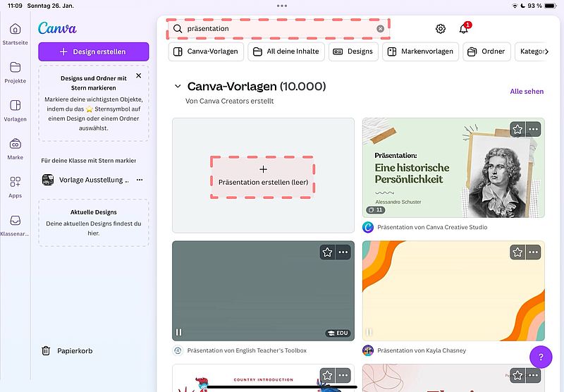This screenshot has height=392, width=564.
Task: Click Alle sehen link
Action: [x=527, y=92]
